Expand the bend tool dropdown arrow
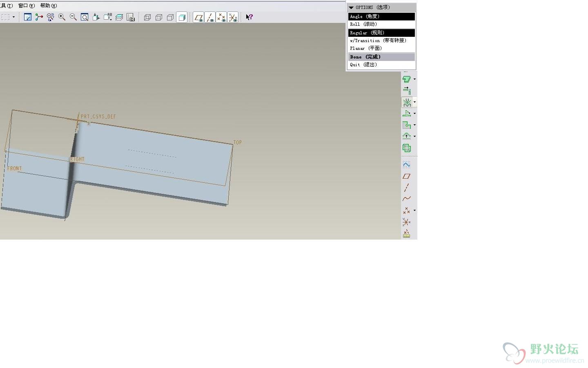The width and height of the screenshot is (588, 368). (x=415, y=102)
